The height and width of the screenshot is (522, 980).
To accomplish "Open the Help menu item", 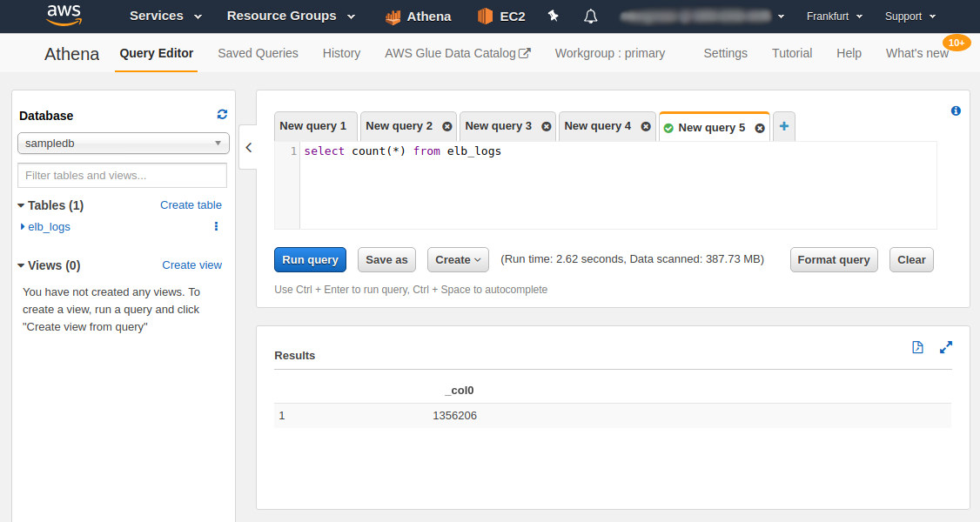I will pyautogui.click(x=849, y=53).
